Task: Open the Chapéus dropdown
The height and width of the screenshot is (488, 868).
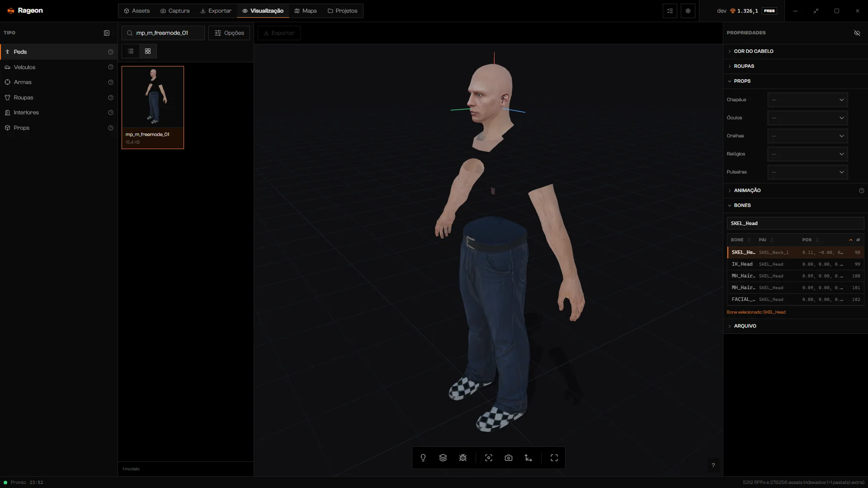Action: 807,100
